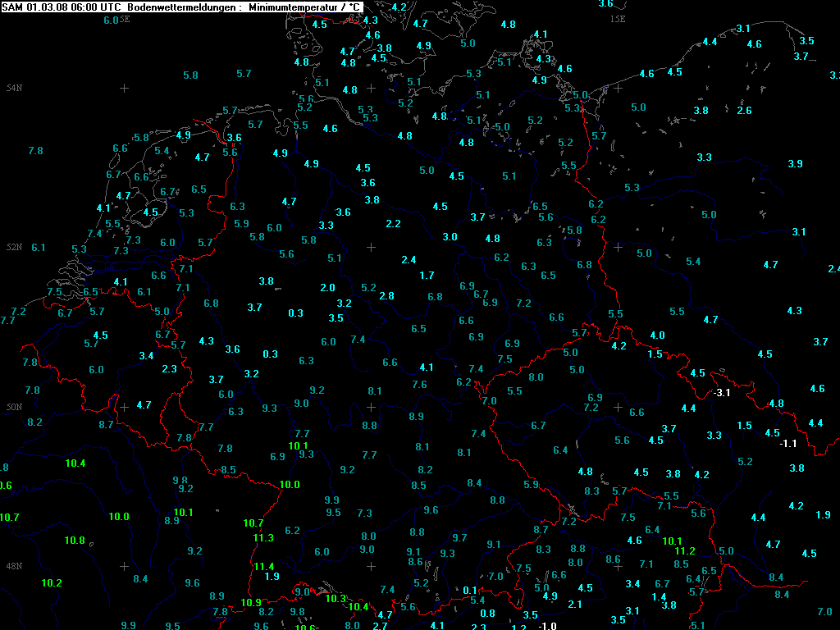
Task: Click the green 10.9 station value
Action: (251, 602)
